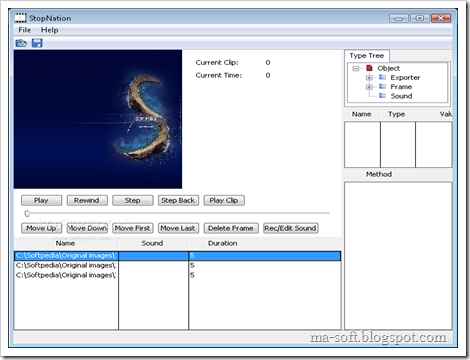This screenshot has height=360, width=470.
Task: Click the Type header in properties table
Action: [397, 114]
